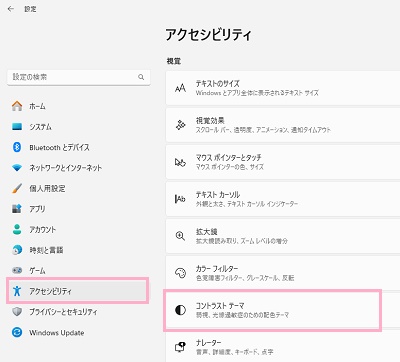Click the 拡大鏡 magnifier icon
The width and height of the screenshot is (400, 362).
coord(180,236)
